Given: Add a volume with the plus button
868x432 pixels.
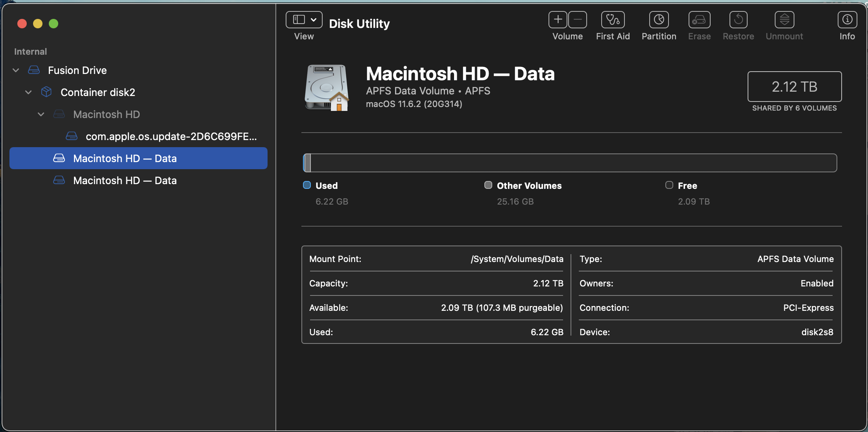Looking at the screenshot, I should [x=558, y=20].
